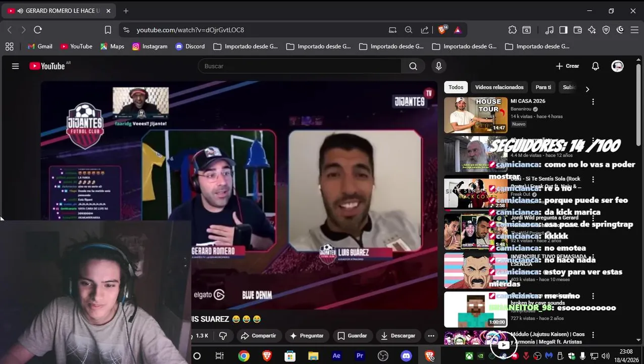Viewport: 644px width, 364px height.
Task: Mute the tab via speaker icon
Action: tap(20, 11)
